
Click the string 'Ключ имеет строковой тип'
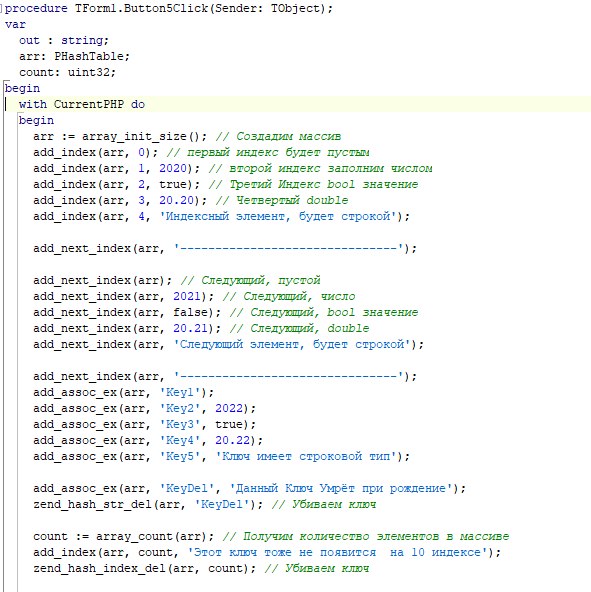tap(306, 456)
